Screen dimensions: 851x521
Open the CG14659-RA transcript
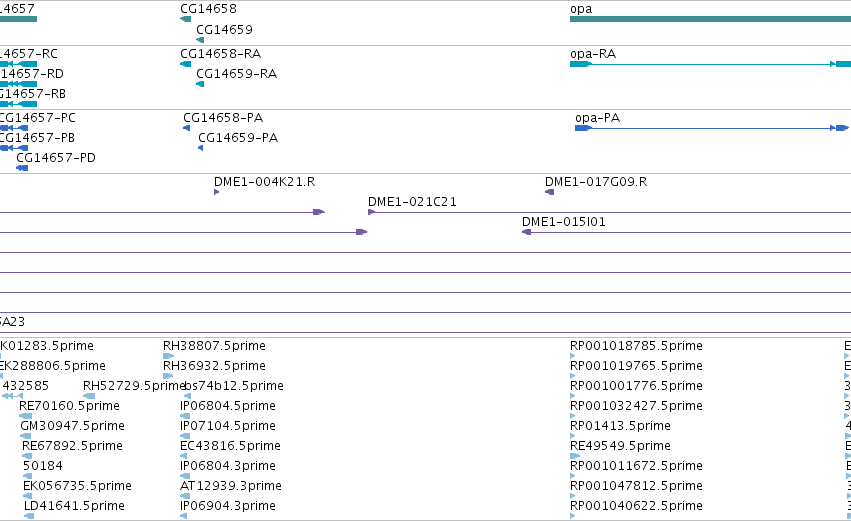click(x=236, y=74)
